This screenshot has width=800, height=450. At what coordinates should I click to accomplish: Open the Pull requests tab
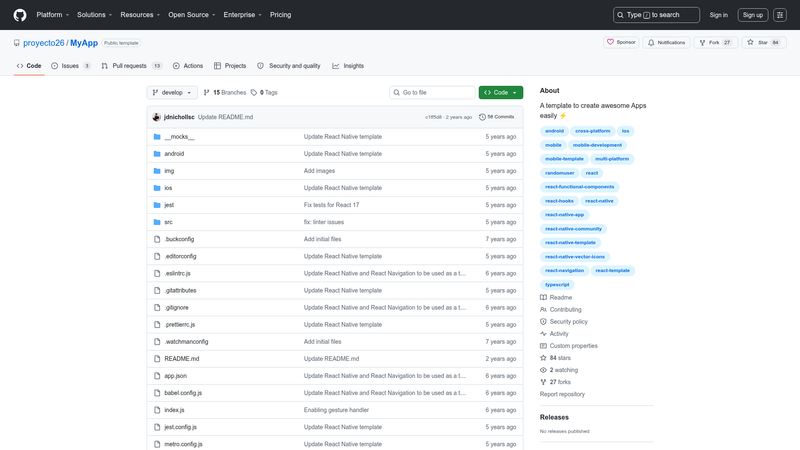pyautogui.click(x=132, y=66)
